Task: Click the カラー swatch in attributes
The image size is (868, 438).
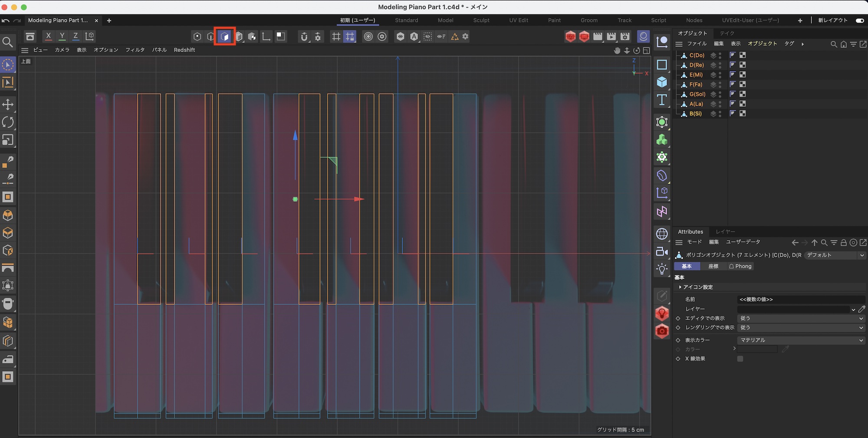Action: pyautogui.click(x=757, y=349)
